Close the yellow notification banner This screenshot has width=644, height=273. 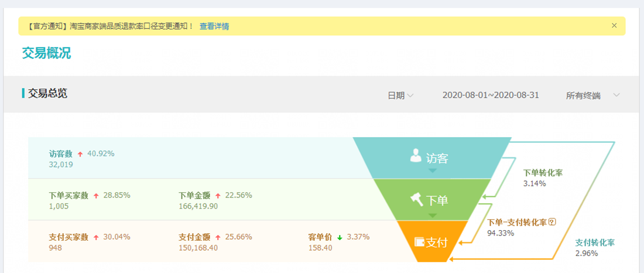click(x=614, y=26)
